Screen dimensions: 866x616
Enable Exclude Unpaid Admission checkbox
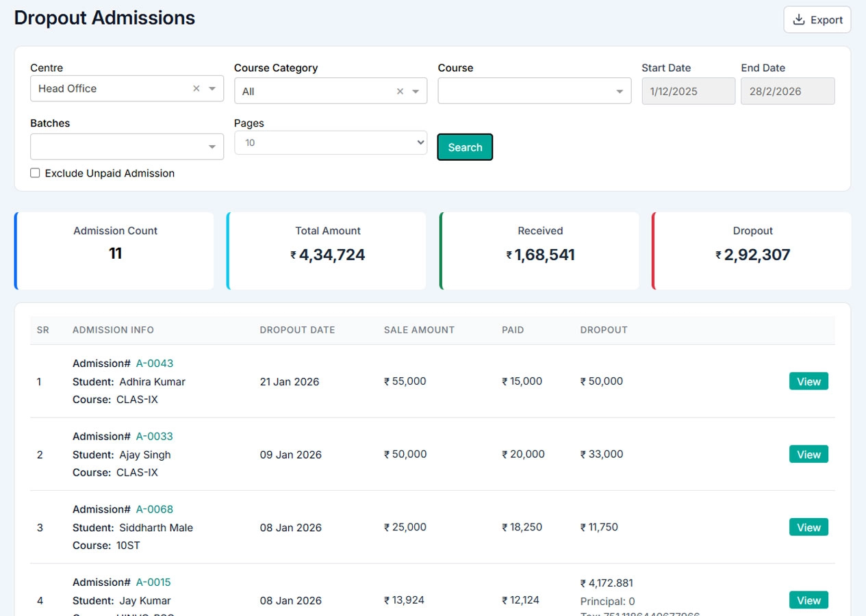tap(35, 173)
